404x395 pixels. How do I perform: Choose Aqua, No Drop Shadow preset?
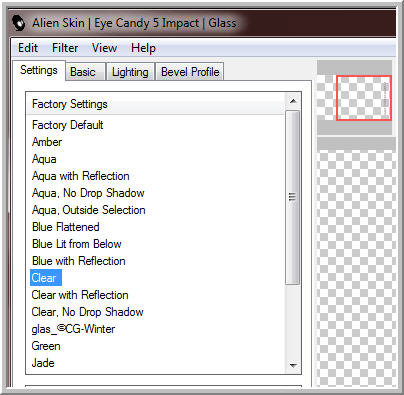click(88, 193)
